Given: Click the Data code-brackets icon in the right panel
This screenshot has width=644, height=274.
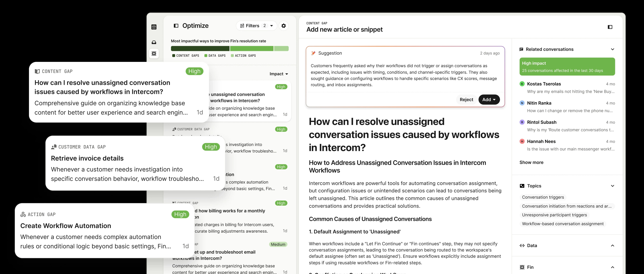Looking at the screenshot, I should (522, 245).
